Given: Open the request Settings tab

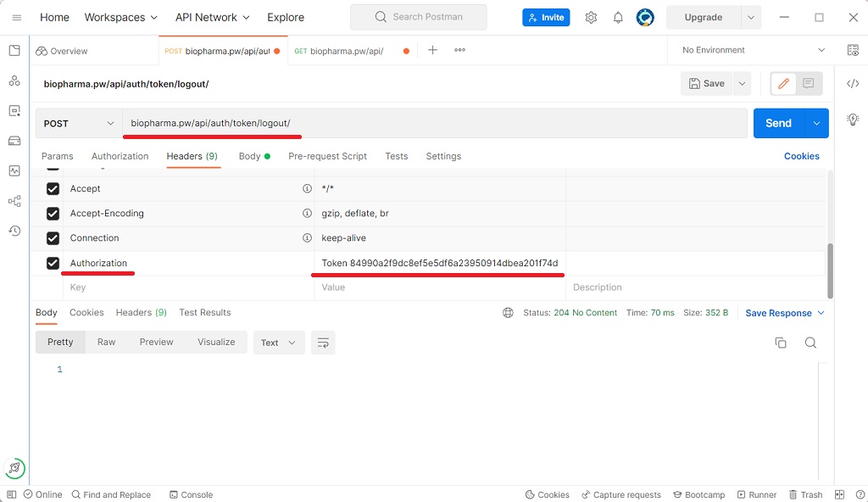Looking at the screenshot, I should (x=443, y=156).
